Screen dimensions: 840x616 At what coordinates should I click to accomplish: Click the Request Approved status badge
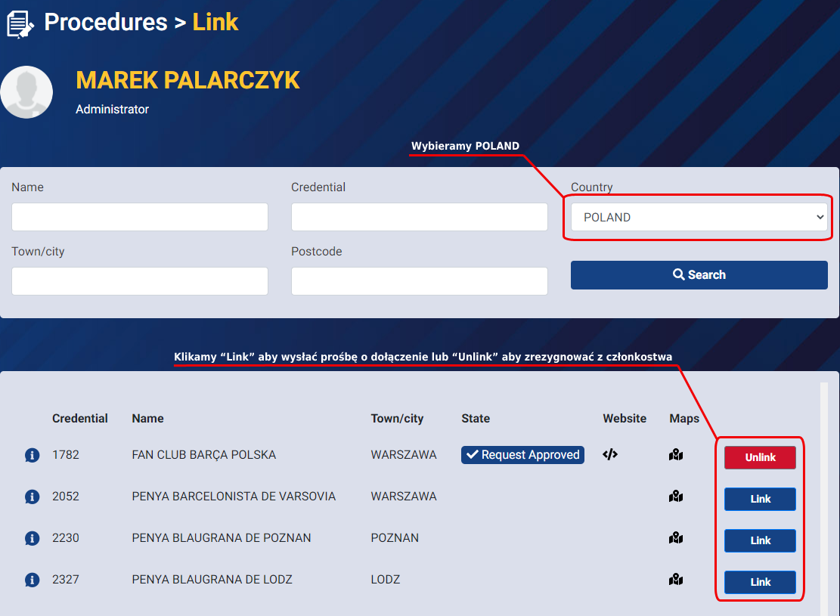pos(523,455)
